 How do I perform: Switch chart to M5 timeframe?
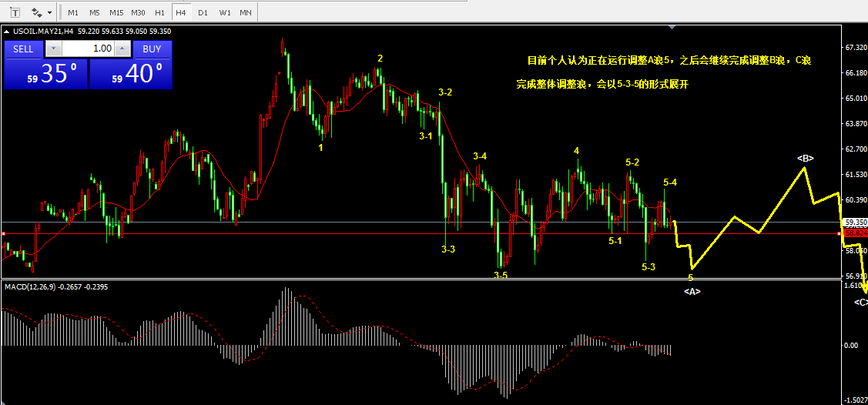tap(95, 12)
